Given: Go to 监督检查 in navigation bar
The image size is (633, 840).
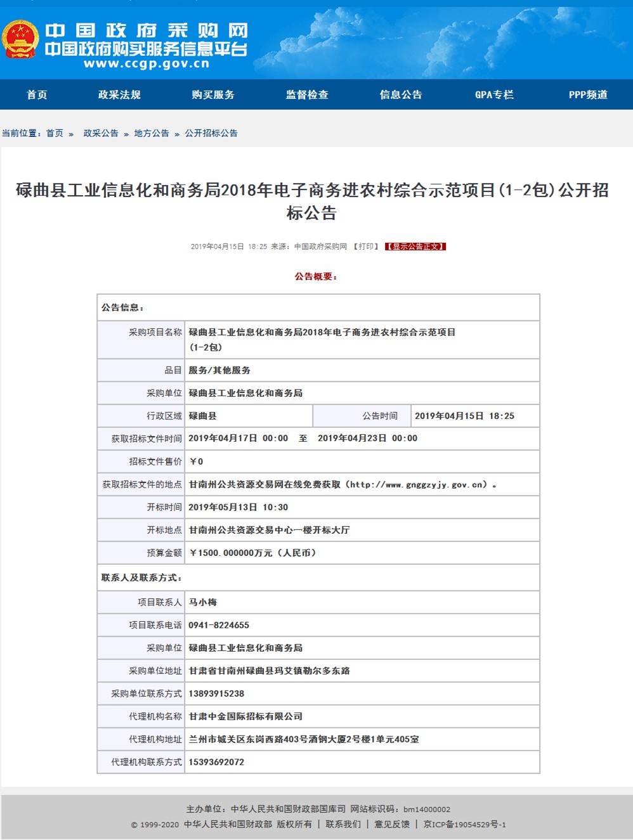Looking at the screenshot, I should pos(307,94).
